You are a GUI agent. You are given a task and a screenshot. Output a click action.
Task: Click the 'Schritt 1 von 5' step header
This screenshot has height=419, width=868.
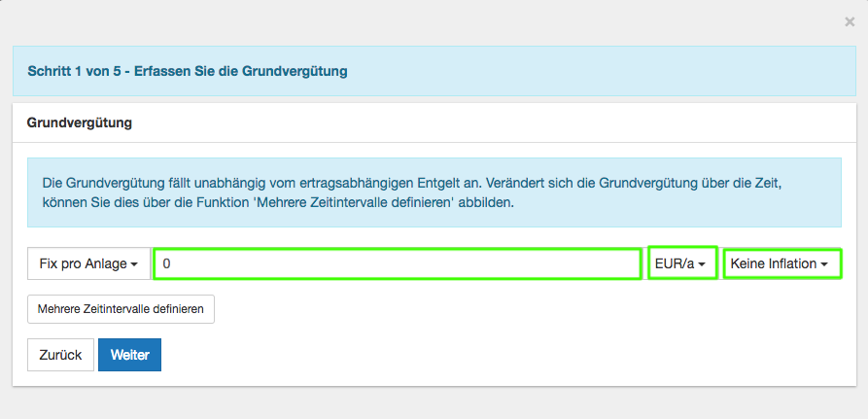68,71
